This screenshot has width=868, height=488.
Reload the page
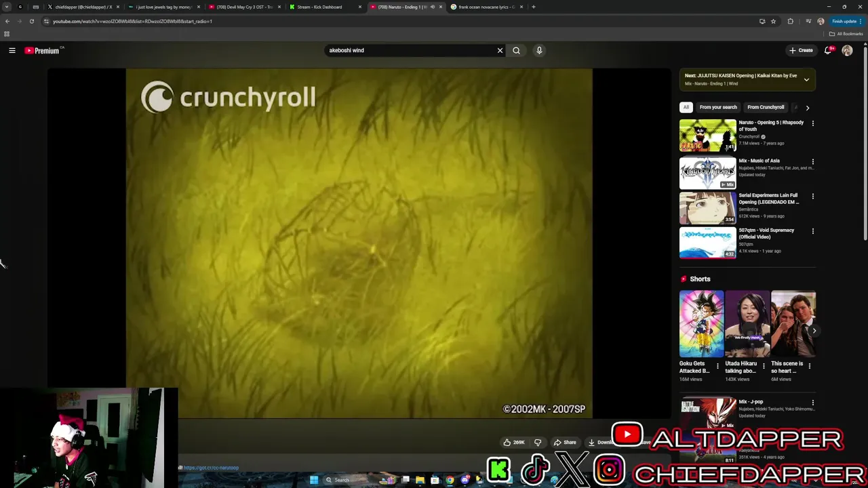(x=31, y=21)
